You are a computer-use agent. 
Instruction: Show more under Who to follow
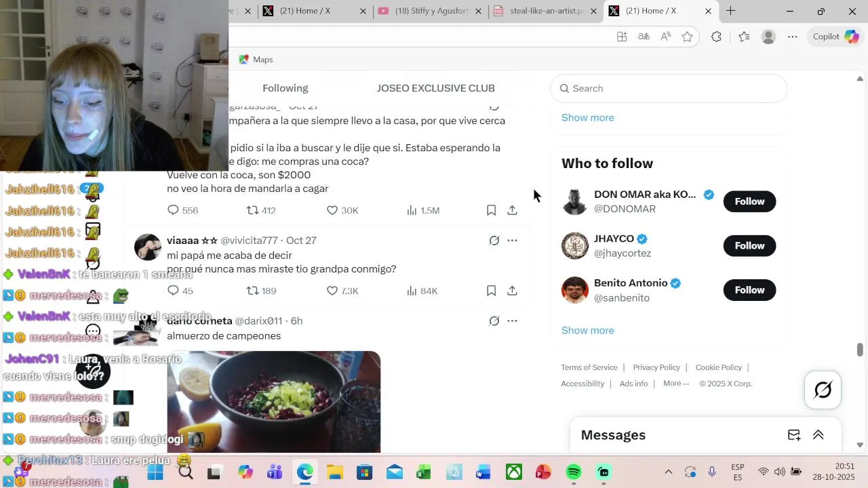[x=587, y=330]
